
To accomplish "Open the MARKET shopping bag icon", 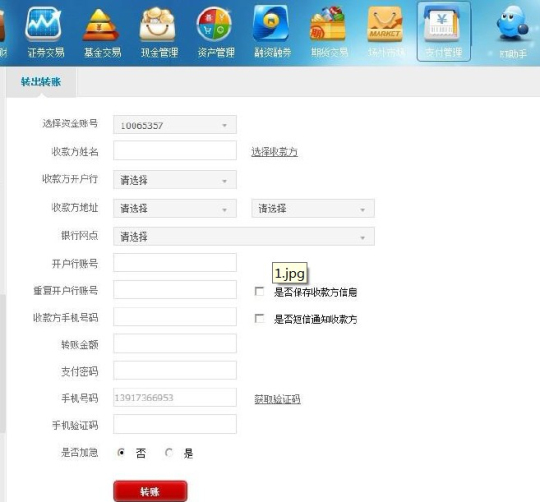I will tap(385, 24).
